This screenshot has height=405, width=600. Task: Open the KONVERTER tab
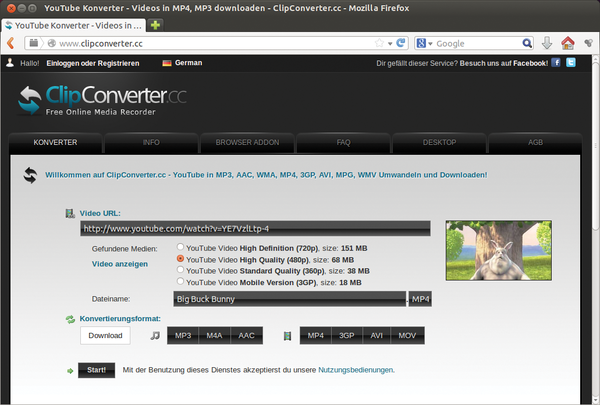[55, 142]
